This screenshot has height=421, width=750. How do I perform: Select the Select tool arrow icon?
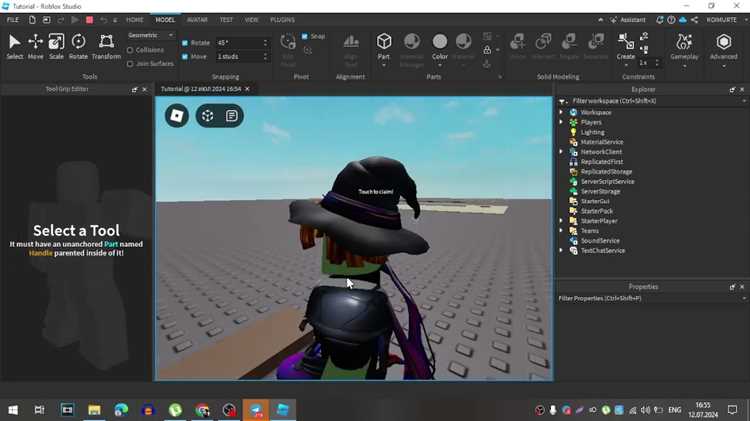click(x=14, y=42)
